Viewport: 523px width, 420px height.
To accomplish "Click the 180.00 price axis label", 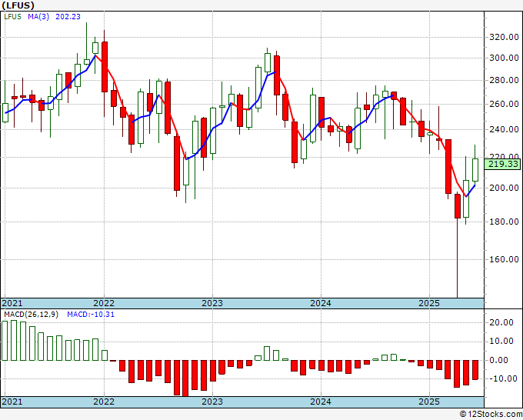I will tap(504, 222).
